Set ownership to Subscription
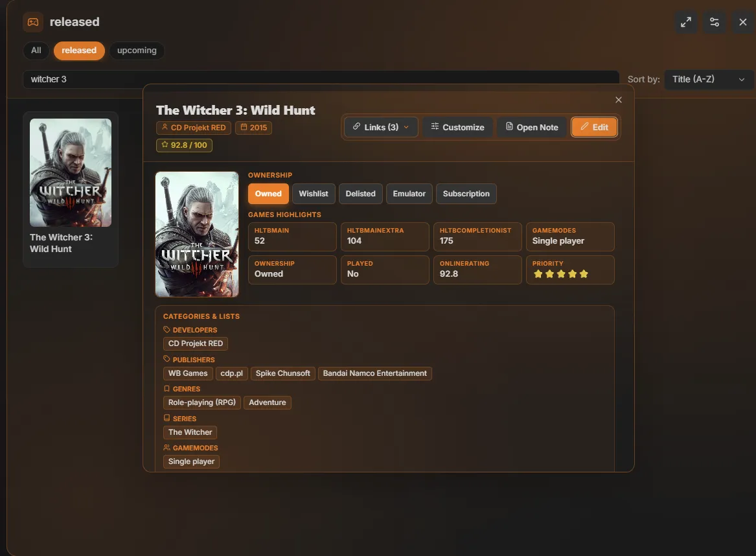Screen dimensions: 756x556 click(466, 194)
